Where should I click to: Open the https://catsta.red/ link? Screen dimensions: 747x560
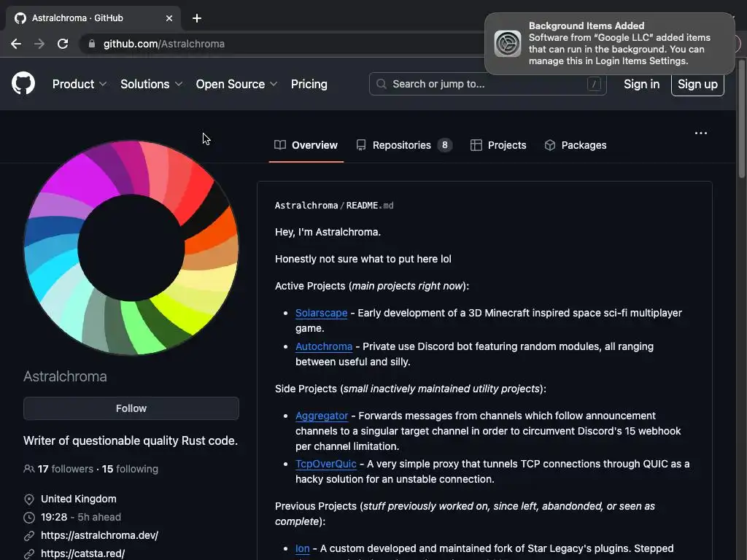point(83,553)
